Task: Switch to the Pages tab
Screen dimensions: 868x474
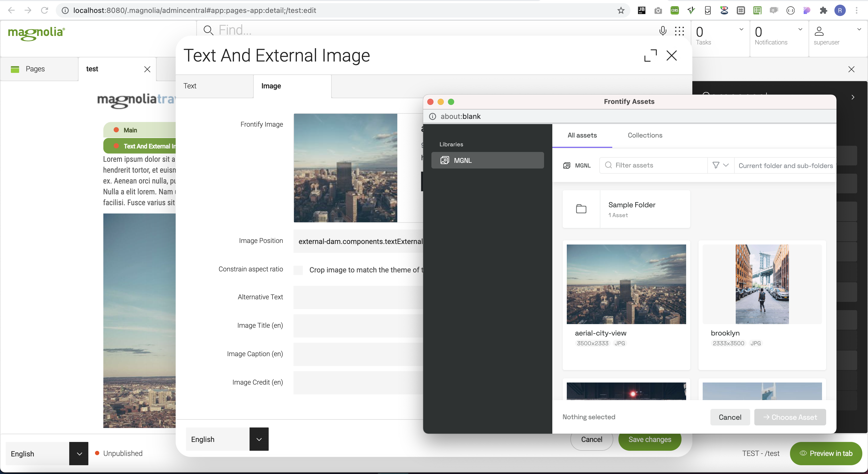Action: tap(39, 69)
